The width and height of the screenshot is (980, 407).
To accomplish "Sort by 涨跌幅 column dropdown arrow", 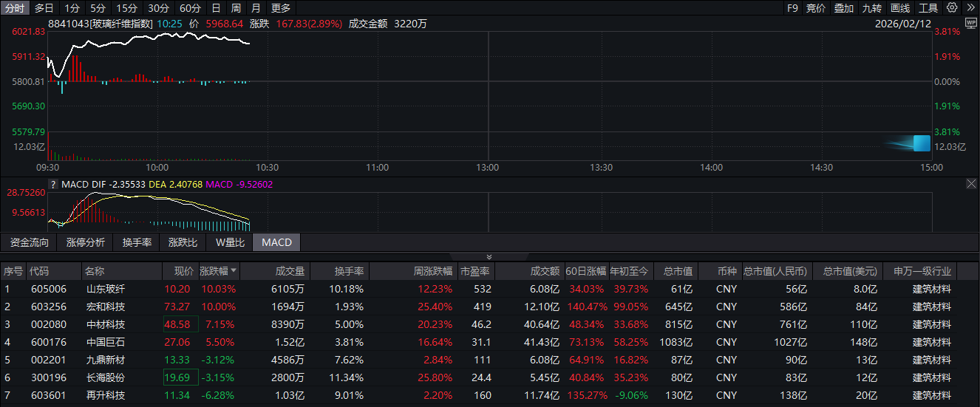I will [x=234, y=271].
